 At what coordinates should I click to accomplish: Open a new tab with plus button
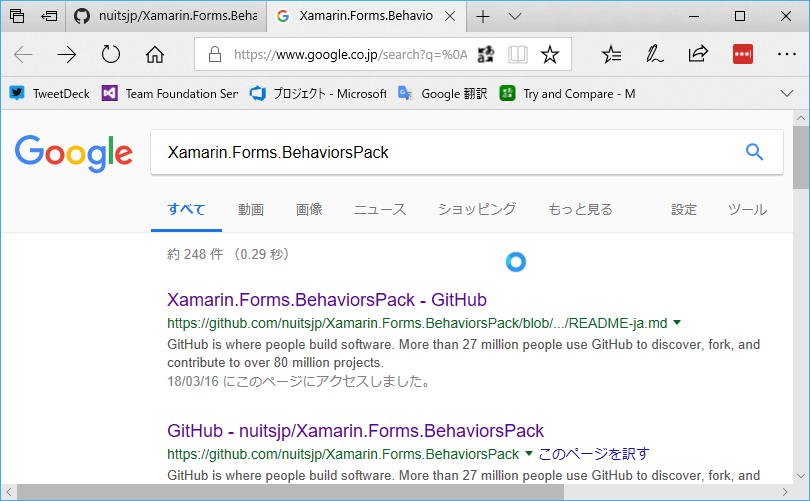(x=483, y=17)
